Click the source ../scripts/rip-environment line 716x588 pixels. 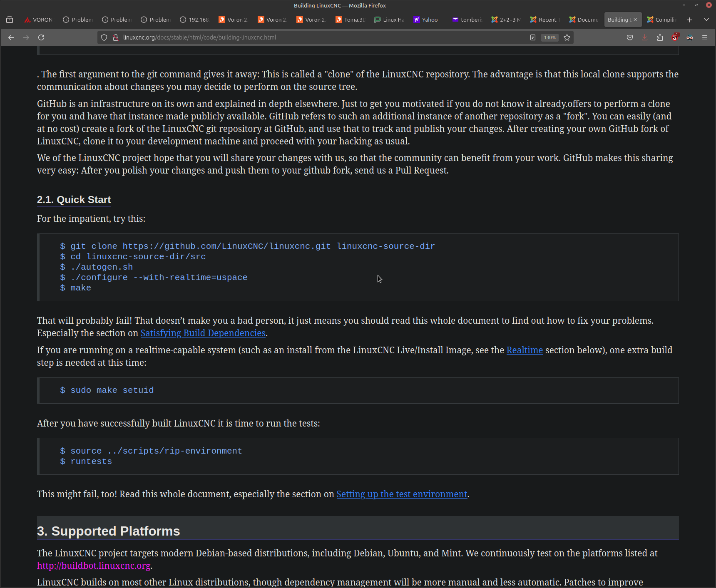tap(151, 451)
